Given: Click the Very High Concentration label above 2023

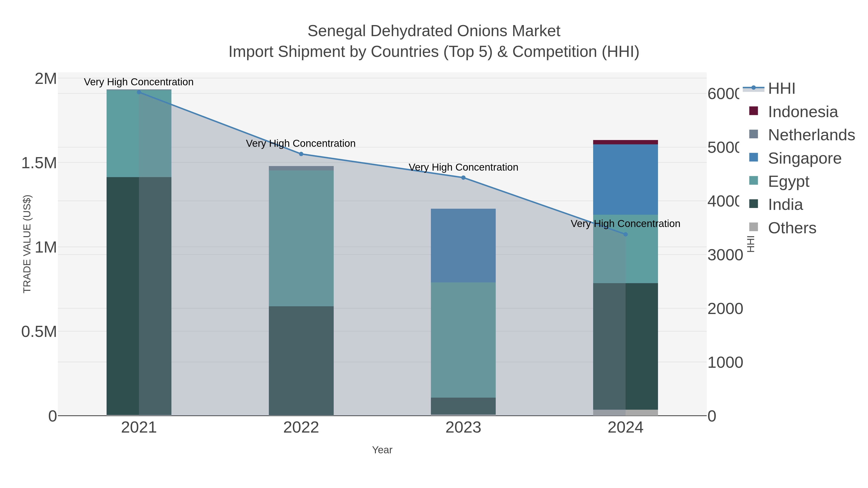Looking at the screenshot, I should (x=463, y=167).
